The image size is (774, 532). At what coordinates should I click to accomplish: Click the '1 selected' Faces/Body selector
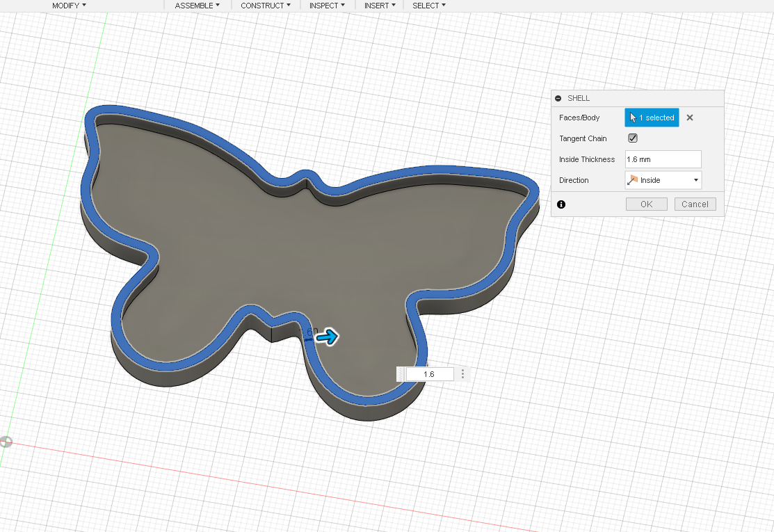(x=652, y=118)
